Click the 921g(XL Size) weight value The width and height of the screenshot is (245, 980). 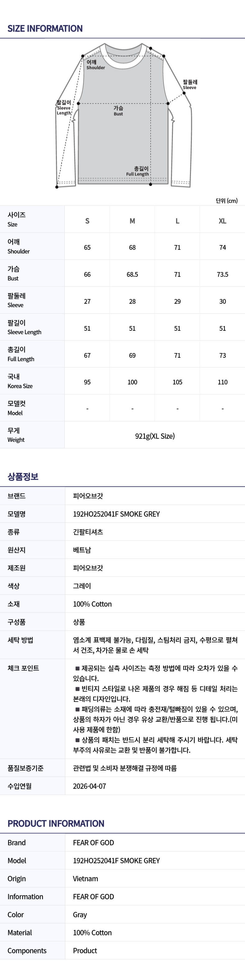[x=155, y=436]
